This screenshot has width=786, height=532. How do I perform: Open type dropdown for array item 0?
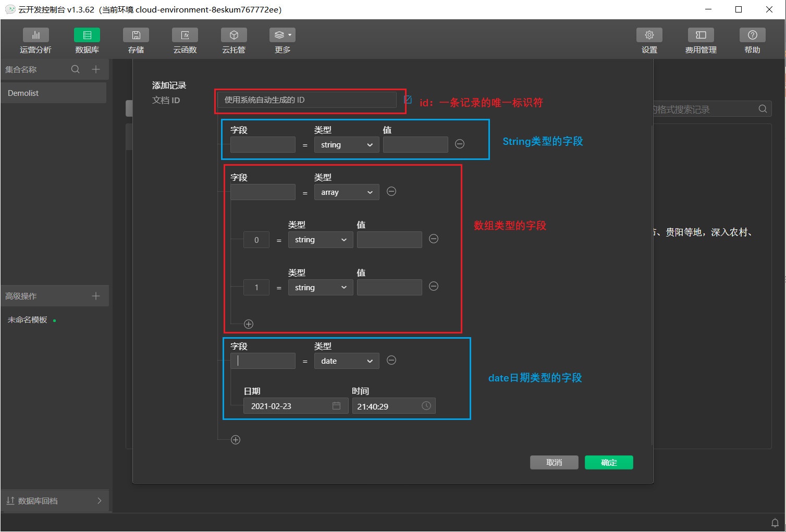pos(321,240)
